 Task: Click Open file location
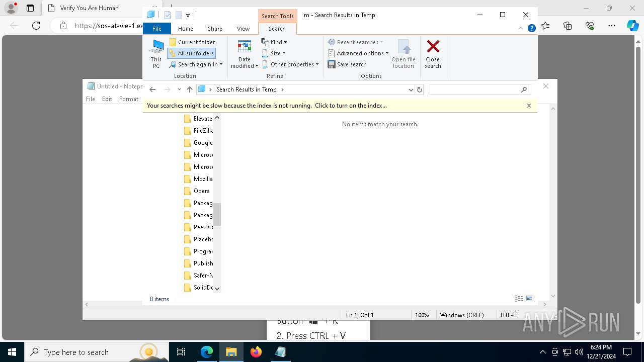(x=404, y=54)
